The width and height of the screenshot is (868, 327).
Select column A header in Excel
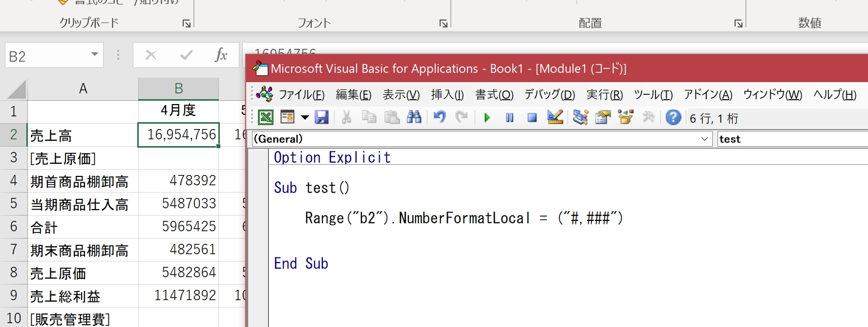coord(83,88)
